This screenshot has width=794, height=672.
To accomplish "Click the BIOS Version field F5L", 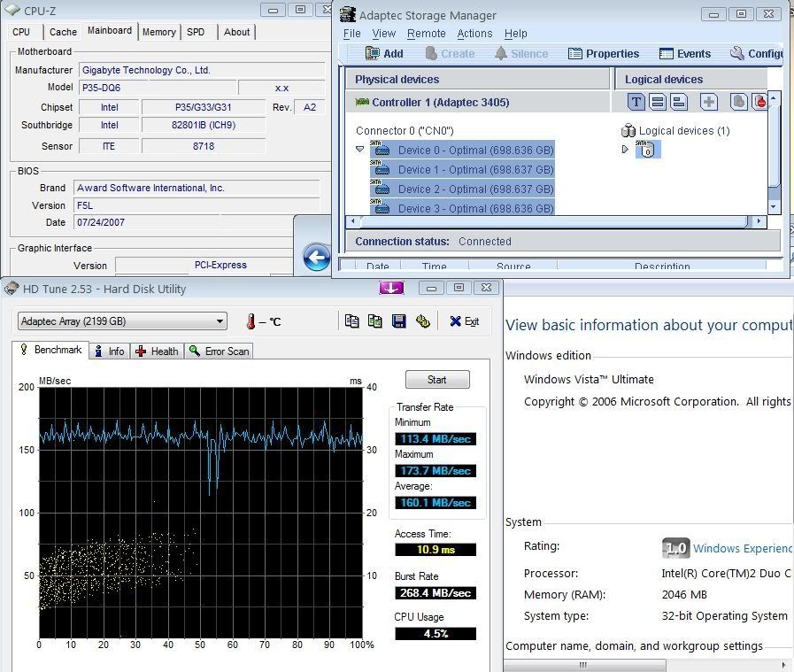I will pyautogui.click(x=197, y=205).
